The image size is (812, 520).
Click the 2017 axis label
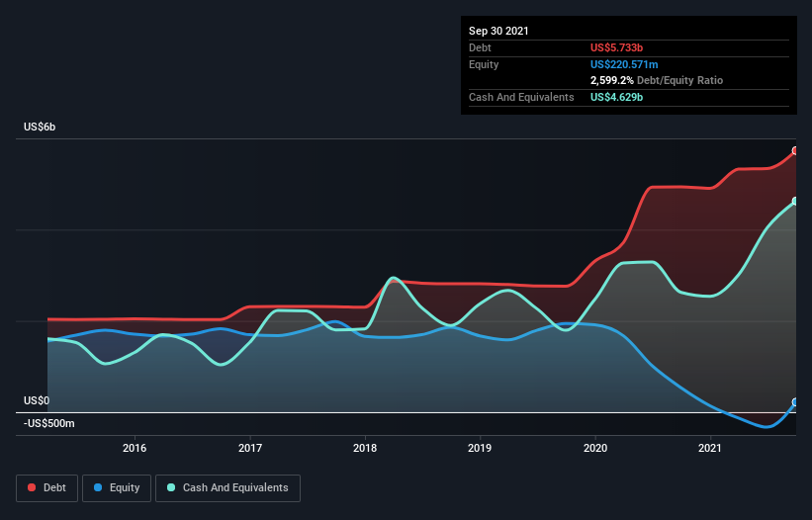pos(250,448)
